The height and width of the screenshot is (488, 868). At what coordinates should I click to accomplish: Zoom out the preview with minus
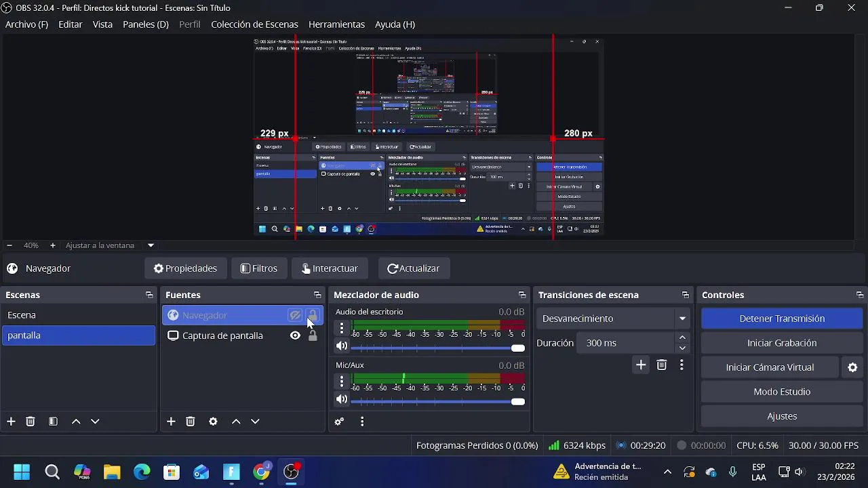[x=9, y=245]
